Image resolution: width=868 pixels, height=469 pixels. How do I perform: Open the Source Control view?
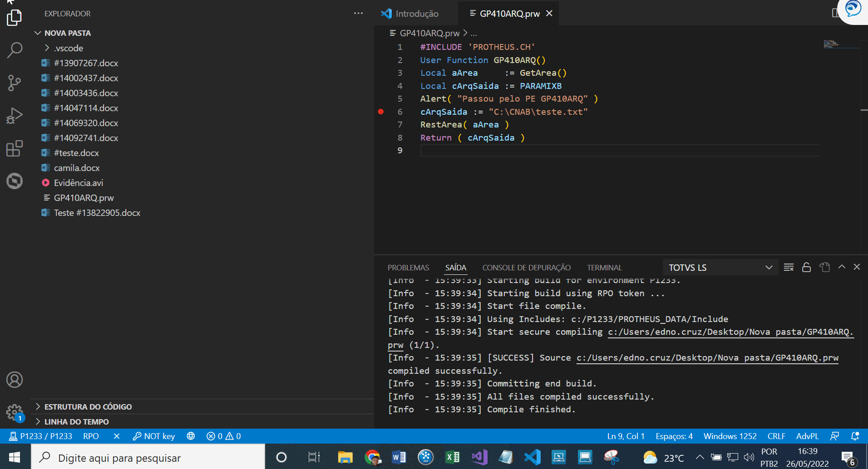15,83
